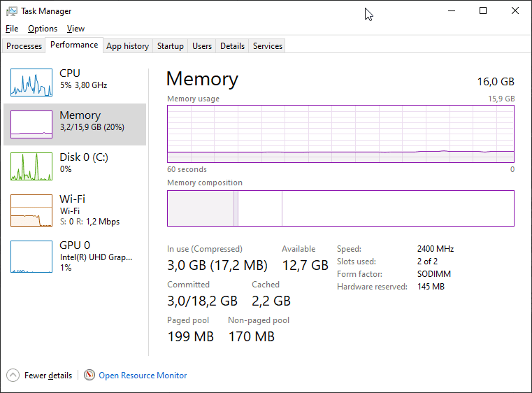Go to the Startup tab

pos(171,46)
